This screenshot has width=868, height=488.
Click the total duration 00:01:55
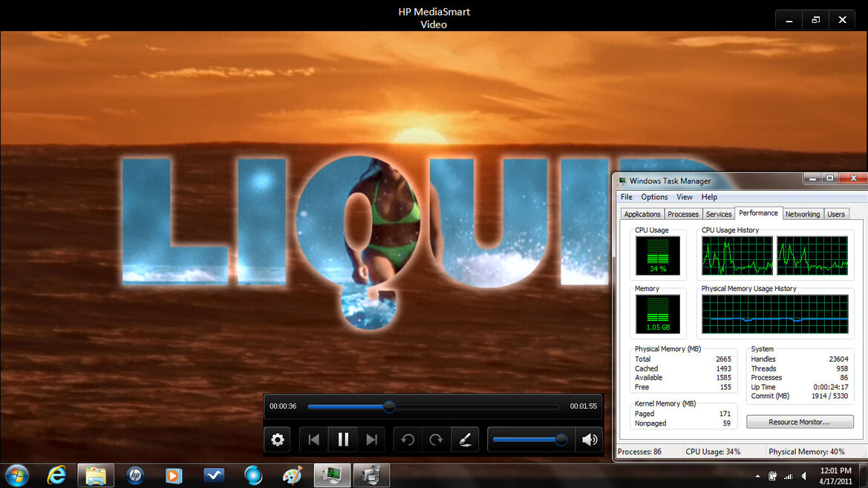584,406
